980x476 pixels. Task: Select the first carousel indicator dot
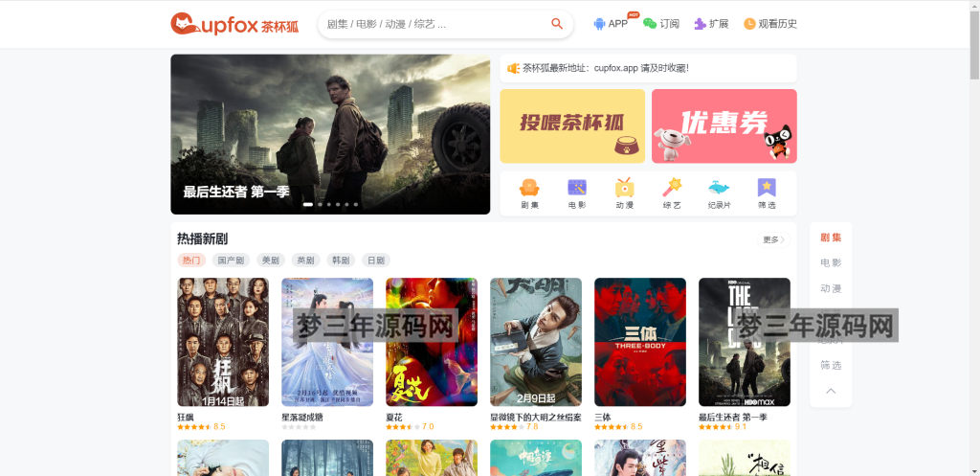(x=308, y=205)
